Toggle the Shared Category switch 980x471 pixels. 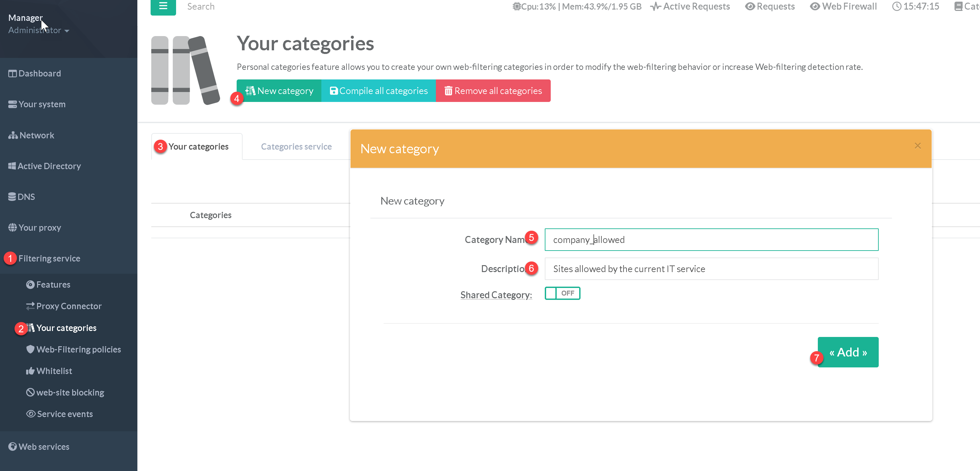(562, 293)
